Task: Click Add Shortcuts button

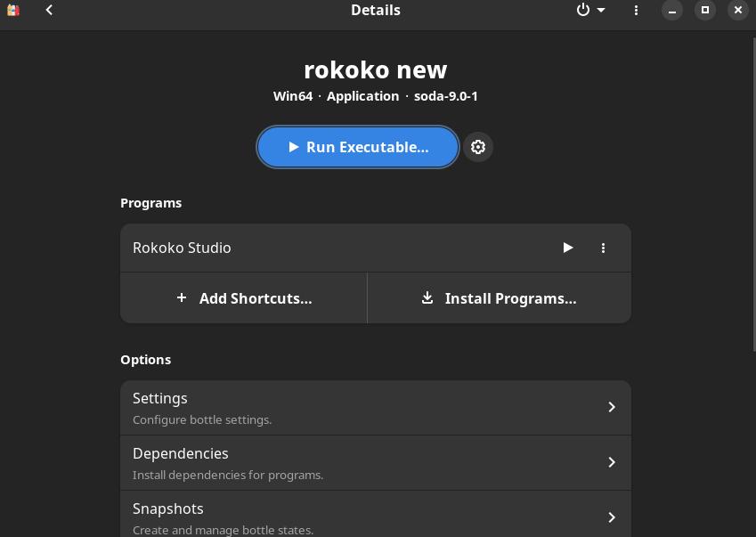Action: coord(243,298)
